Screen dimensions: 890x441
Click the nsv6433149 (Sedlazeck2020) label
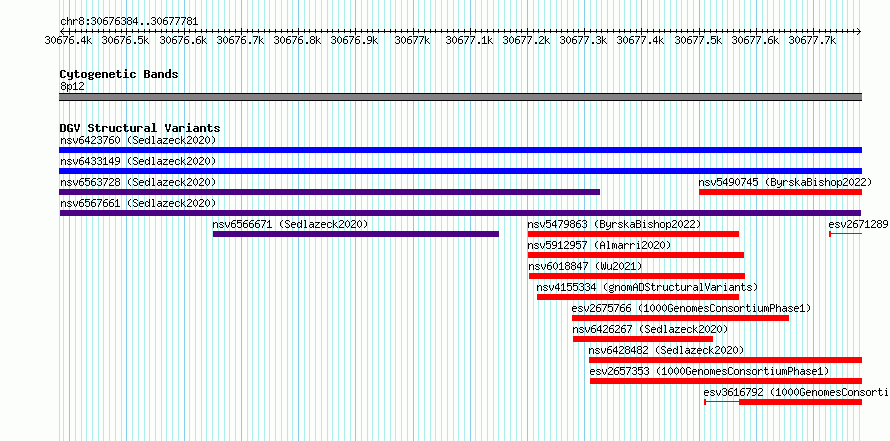[x=138, y=161]
